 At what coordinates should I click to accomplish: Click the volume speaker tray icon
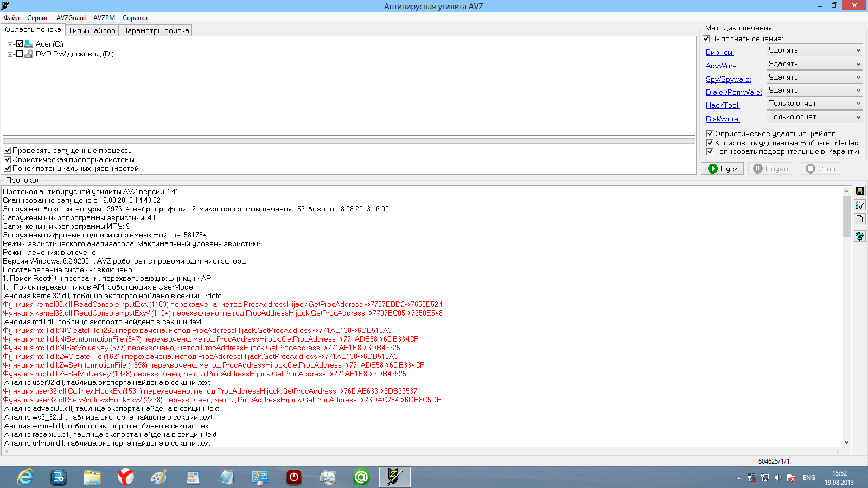coord(778,478)
